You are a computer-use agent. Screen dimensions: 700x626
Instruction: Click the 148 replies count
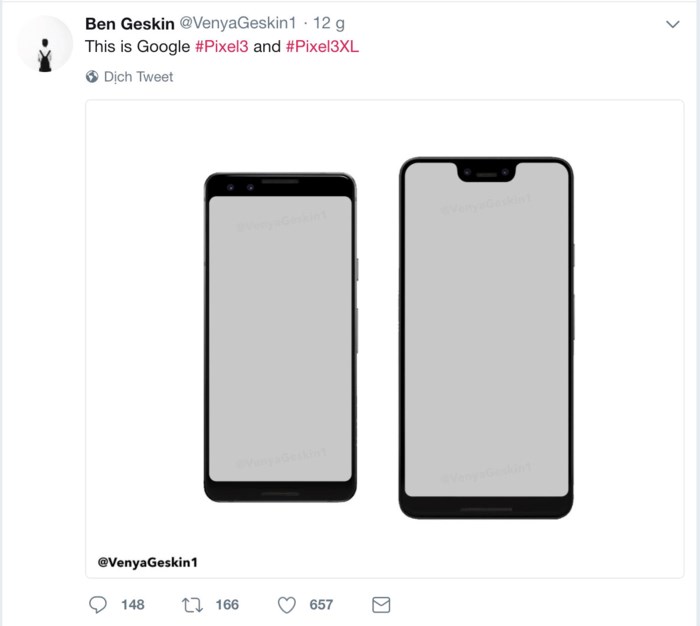tap(132, 604)
